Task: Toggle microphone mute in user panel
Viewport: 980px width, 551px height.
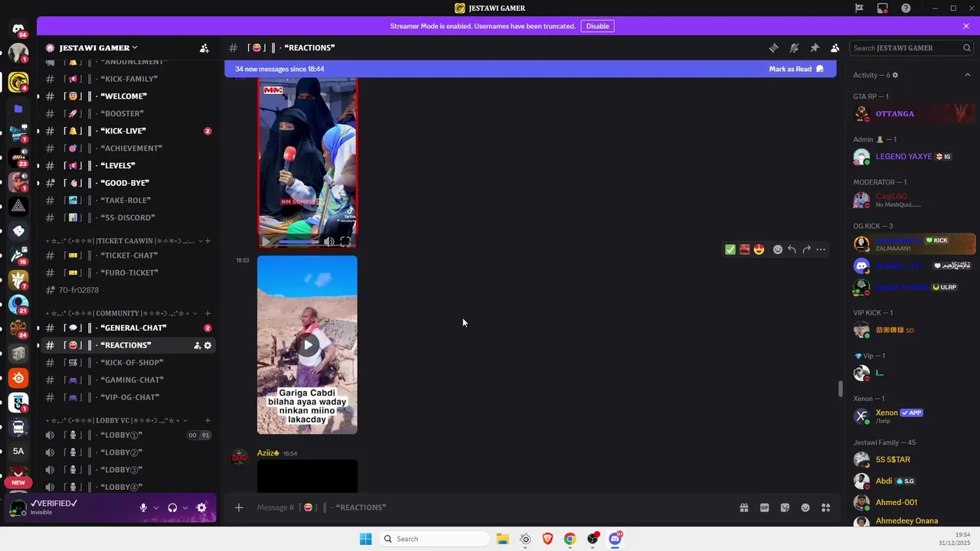Action: [143, 507]
